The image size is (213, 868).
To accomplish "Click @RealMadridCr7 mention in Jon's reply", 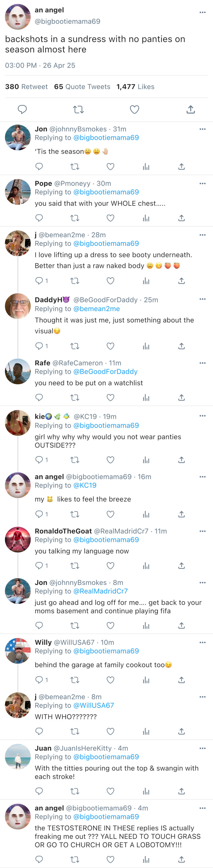I will click(100, 591).
